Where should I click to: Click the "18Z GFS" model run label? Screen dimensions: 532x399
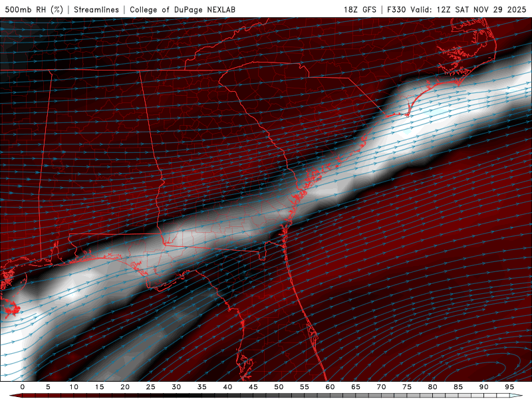tap(360, 9)
